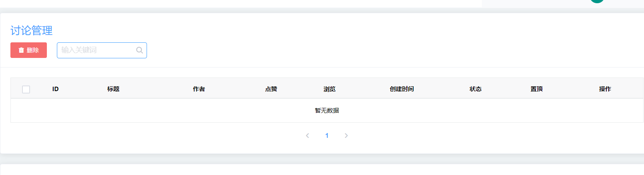Viewport: 644px width, 175px height.
Task: Click the 暂无数据 empty message
Action: pos(327,111)
